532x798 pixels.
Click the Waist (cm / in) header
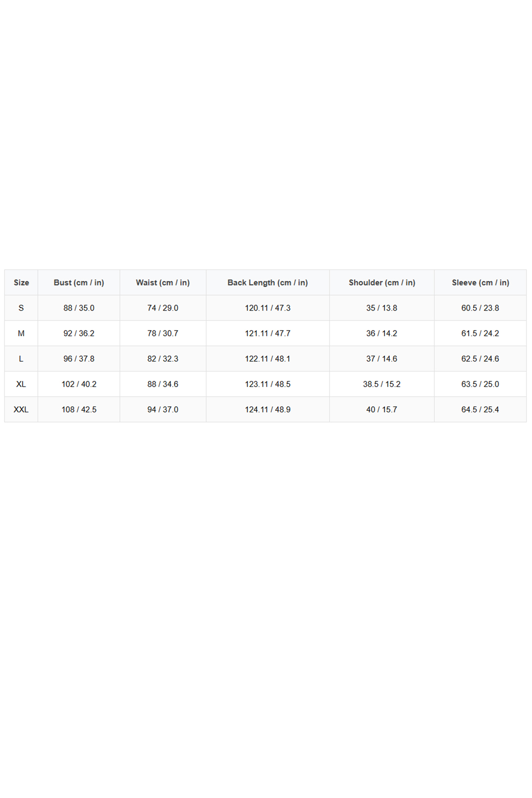tap(163, 283)
